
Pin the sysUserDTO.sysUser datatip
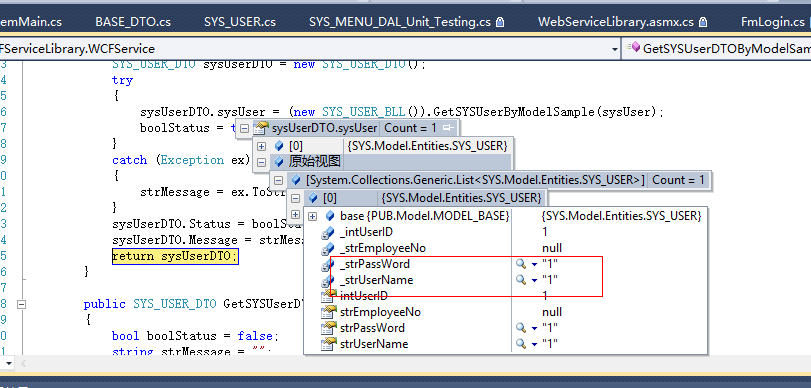pyautogui.click(x=448, y=128)
